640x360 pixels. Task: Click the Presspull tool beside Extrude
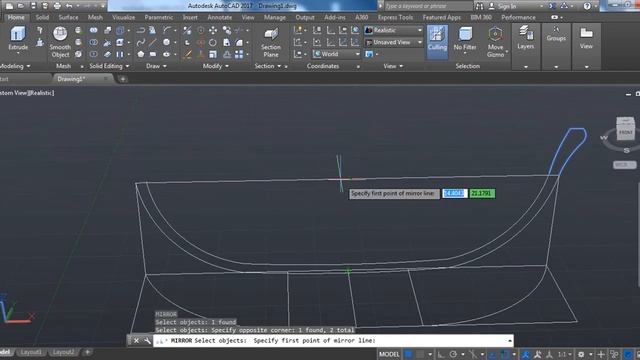coord(40,42)
